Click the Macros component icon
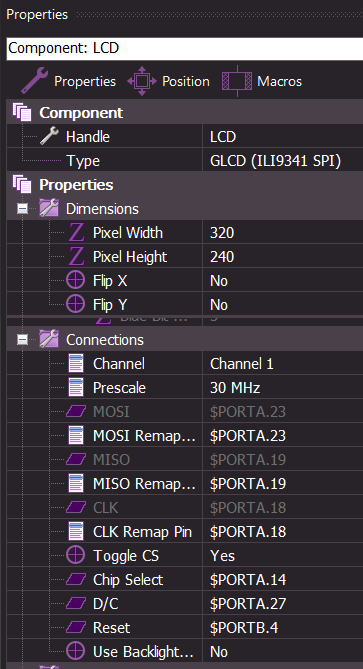 237,81
